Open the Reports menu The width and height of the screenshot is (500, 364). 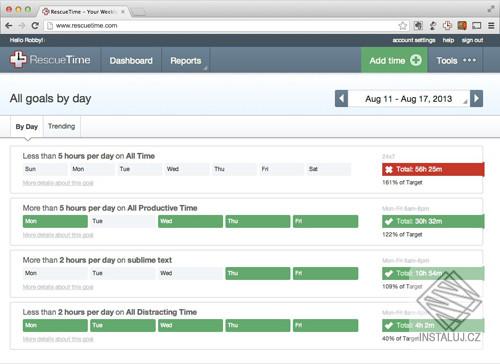pos(186,60)
